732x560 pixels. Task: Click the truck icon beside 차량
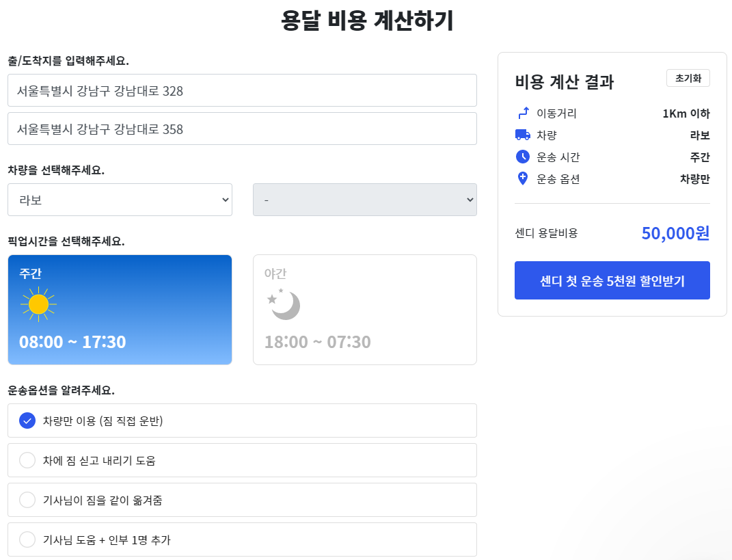coord(523,135)
